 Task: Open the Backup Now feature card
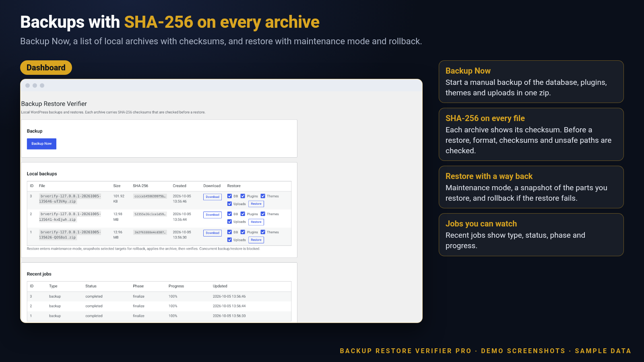(531, 82)
